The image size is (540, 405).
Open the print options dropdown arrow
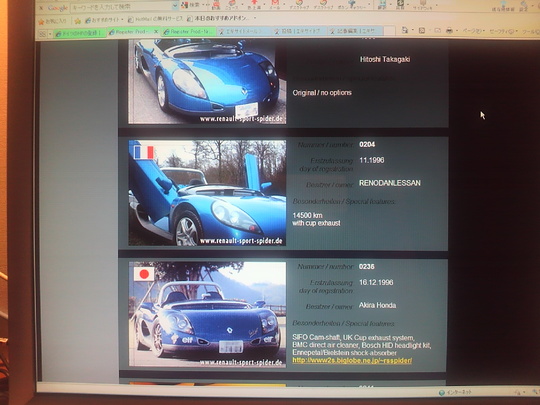tap(456, 31)
